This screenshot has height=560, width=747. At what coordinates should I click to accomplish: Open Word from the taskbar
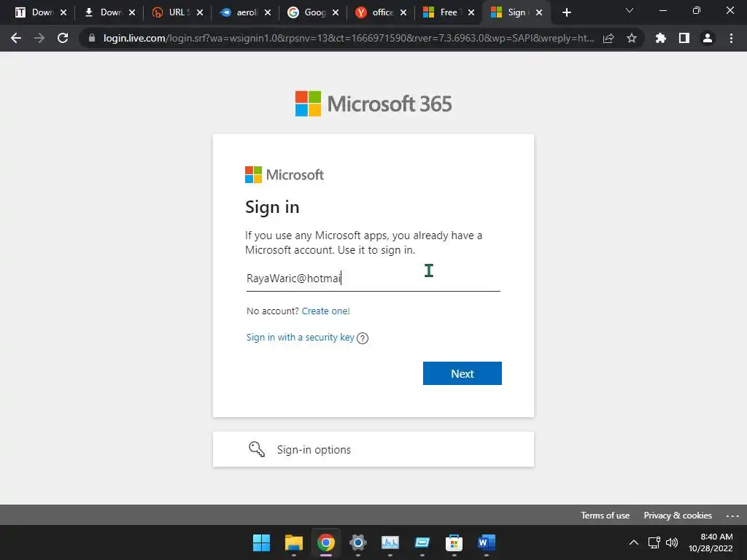click(486, 542)
